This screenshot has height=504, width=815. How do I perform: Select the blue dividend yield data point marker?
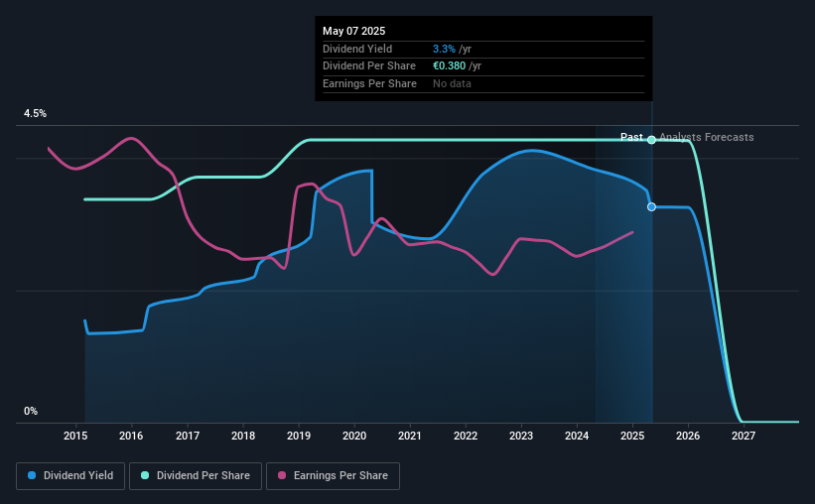click(651, 206)
